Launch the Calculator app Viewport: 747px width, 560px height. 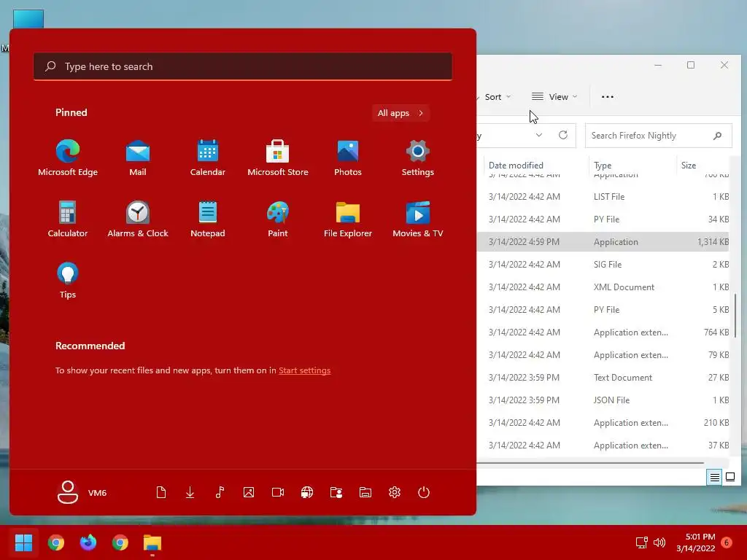68,219
